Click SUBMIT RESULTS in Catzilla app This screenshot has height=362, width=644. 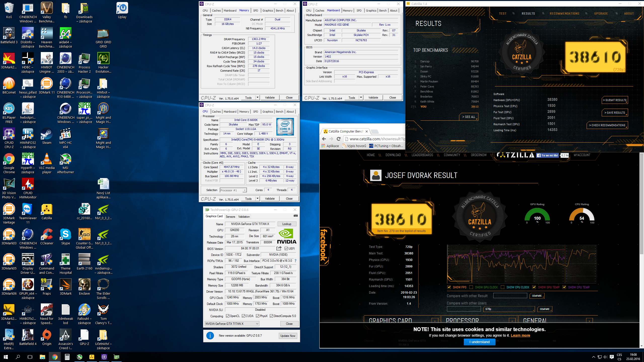[x=615, y=100]
